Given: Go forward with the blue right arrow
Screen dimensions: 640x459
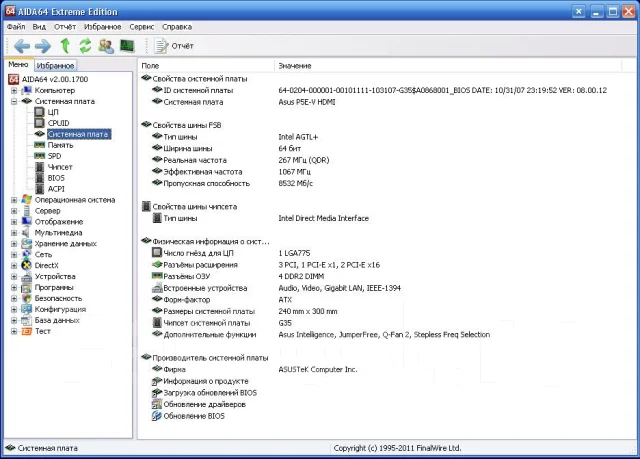Looking at the screenshot, I should (x=43, y=46).
